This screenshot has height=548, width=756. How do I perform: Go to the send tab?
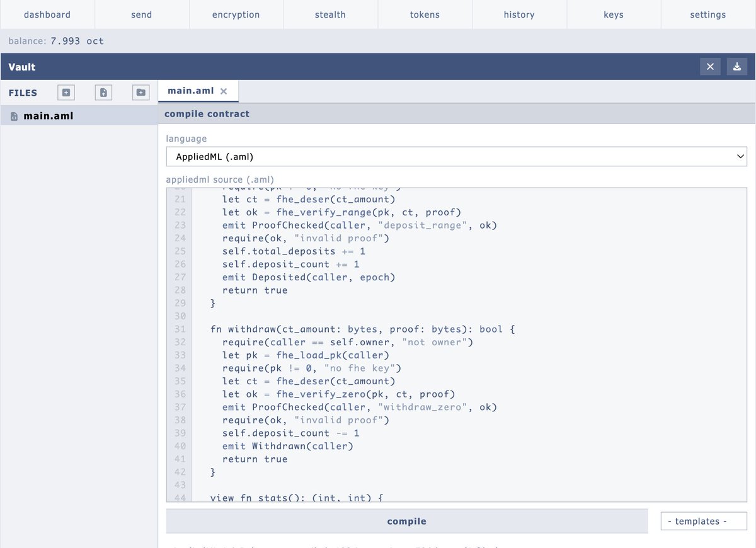pos(142,14)
